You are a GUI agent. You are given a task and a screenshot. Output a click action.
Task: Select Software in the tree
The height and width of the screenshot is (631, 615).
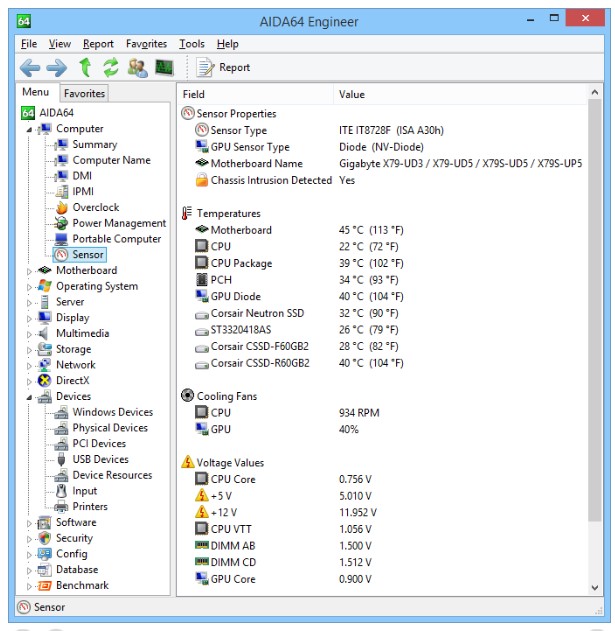tap(76, 522)
